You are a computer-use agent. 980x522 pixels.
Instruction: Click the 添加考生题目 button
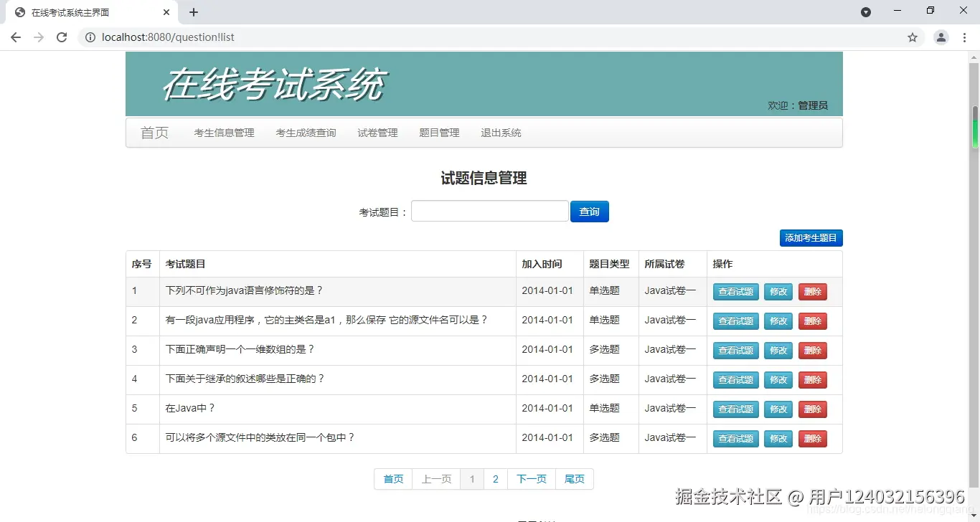coord(811,238)
